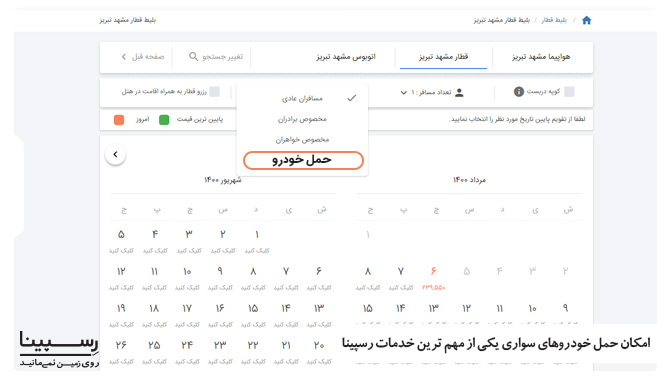
Task: Choose مخصوص برادران menu option
Action: [302, 119]
